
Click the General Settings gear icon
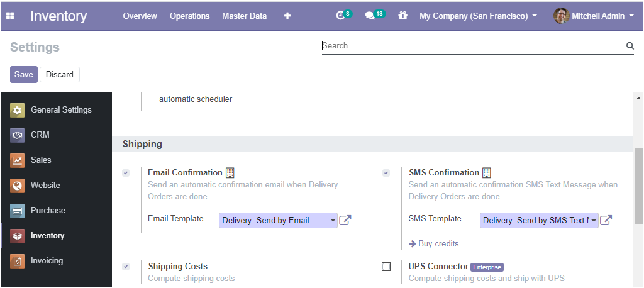17,110
